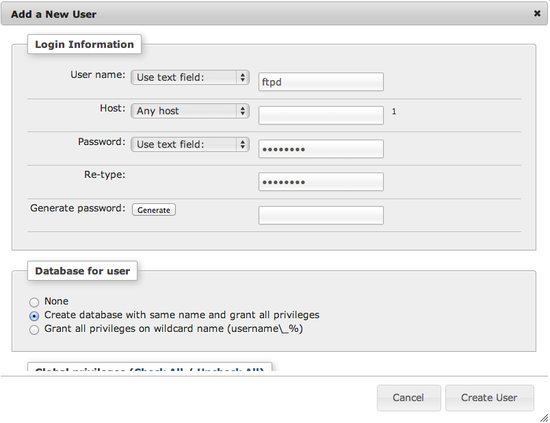Click the Database for user legend
This screenshot has width=550, height=423.
point(82,271)
